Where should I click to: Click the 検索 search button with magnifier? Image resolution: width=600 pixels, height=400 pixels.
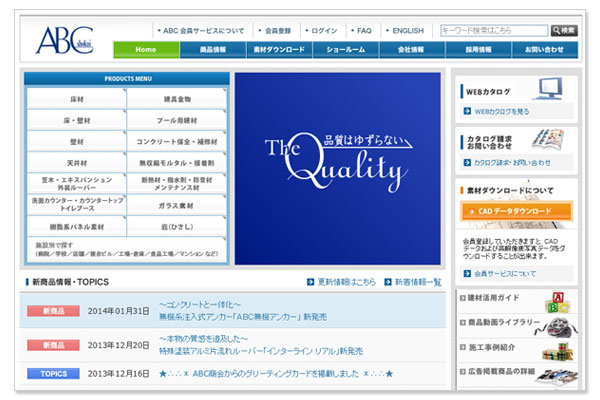(x=564, y=31)
